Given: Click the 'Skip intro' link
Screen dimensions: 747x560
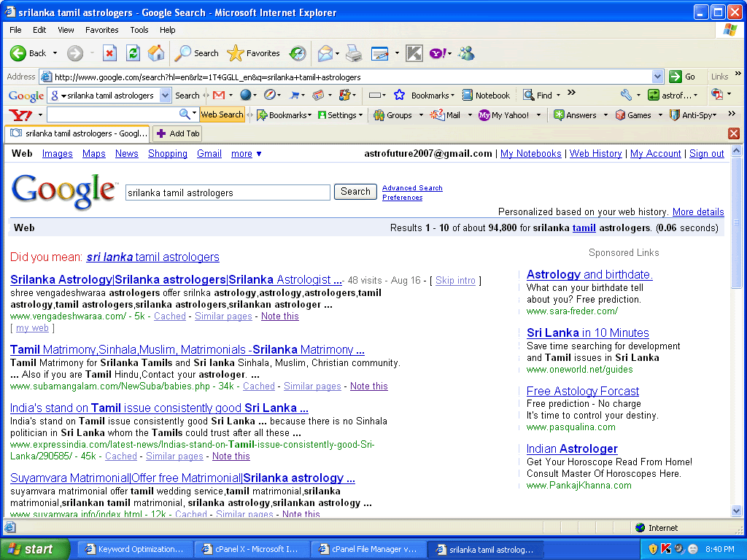Looking at the screenshot, I should tap(455, 281).
